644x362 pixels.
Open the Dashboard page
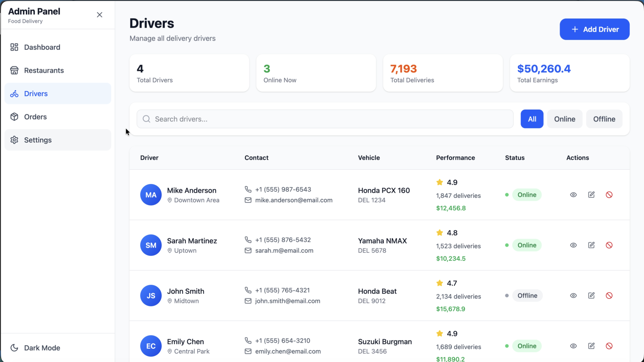tap(58, 47)
